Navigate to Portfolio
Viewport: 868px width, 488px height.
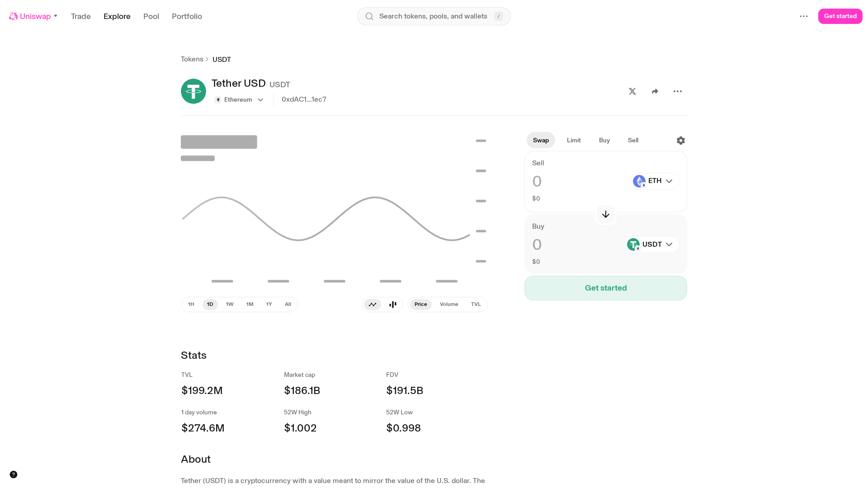[187, 16]
